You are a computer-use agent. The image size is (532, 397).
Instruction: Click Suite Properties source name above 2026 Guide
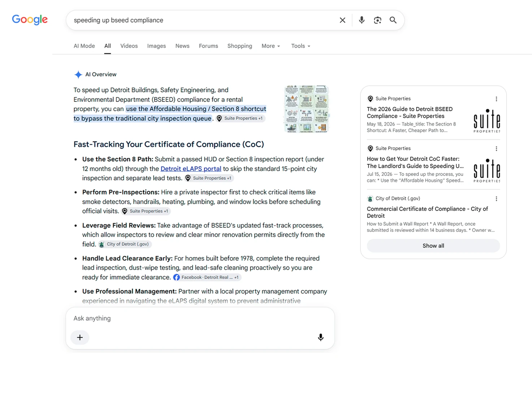click(393, 99)
